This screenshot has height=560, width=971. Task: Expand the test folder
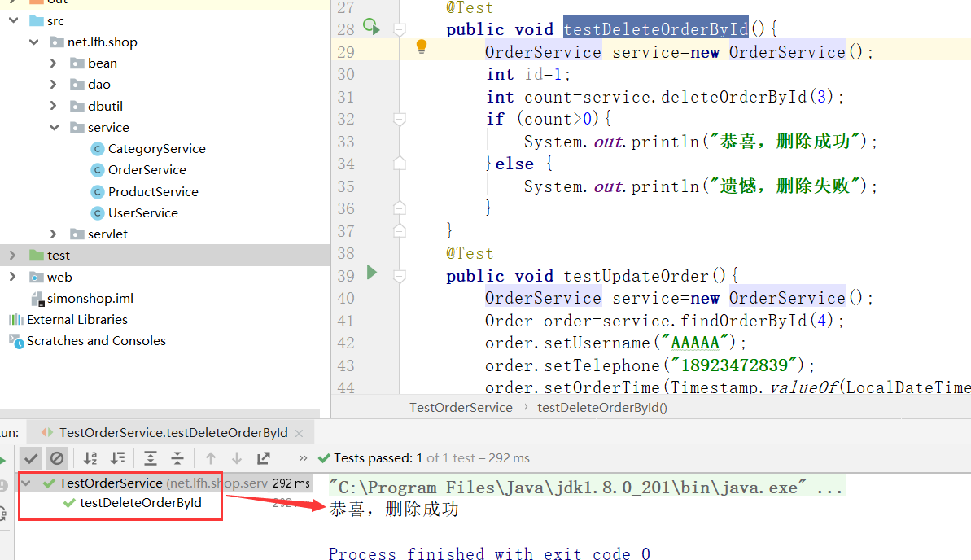tap(12, 256)
